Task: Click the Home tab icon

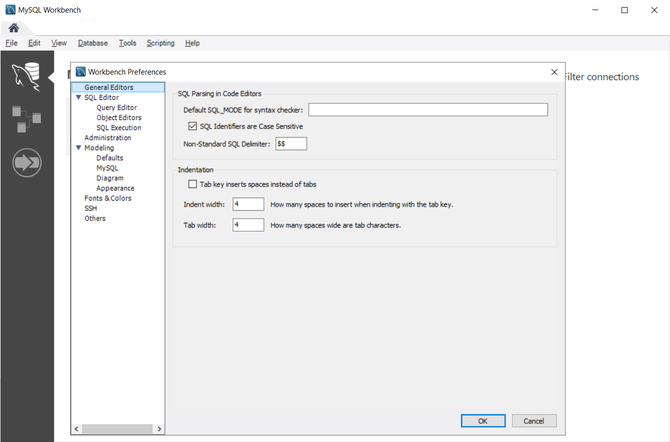Action: click(14, 28)
